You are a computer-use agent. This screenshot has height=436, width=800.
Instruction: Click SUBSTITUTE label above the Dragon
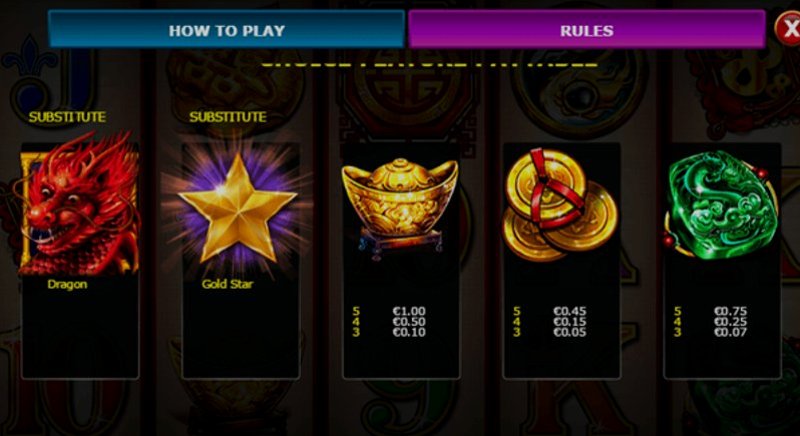[67, 117]
